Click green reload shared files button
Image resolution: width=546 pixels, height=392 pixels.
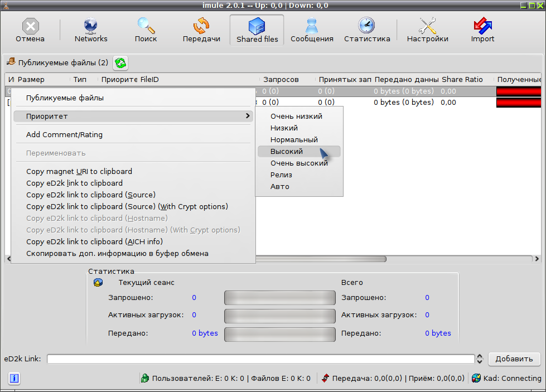coord(120,63)
